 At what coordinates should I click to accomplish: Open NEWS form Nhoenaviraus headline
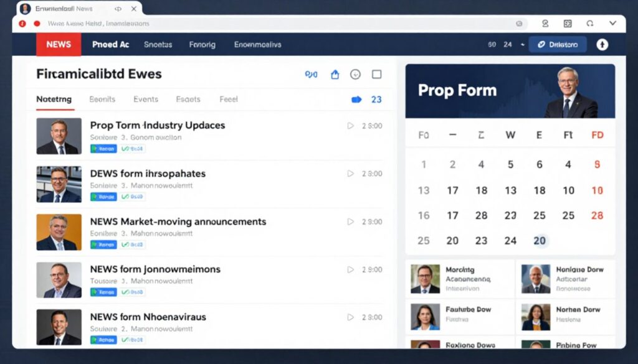click(148, 317)
